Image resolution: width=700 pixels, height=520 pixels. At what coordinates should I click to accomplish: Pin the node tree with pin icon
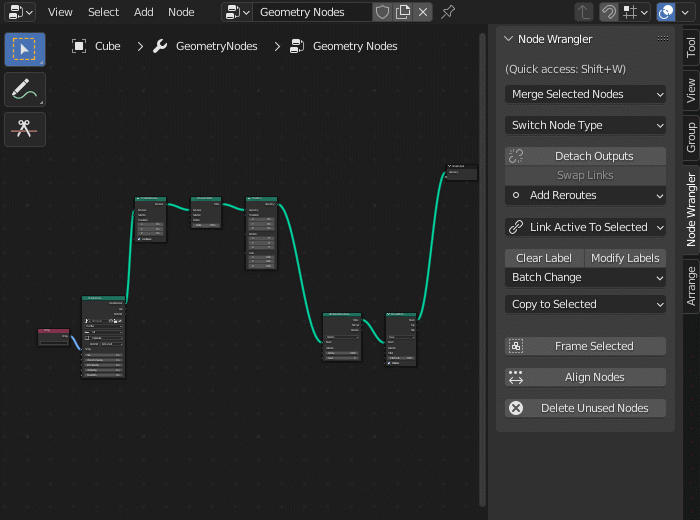[x=448, y=12]
